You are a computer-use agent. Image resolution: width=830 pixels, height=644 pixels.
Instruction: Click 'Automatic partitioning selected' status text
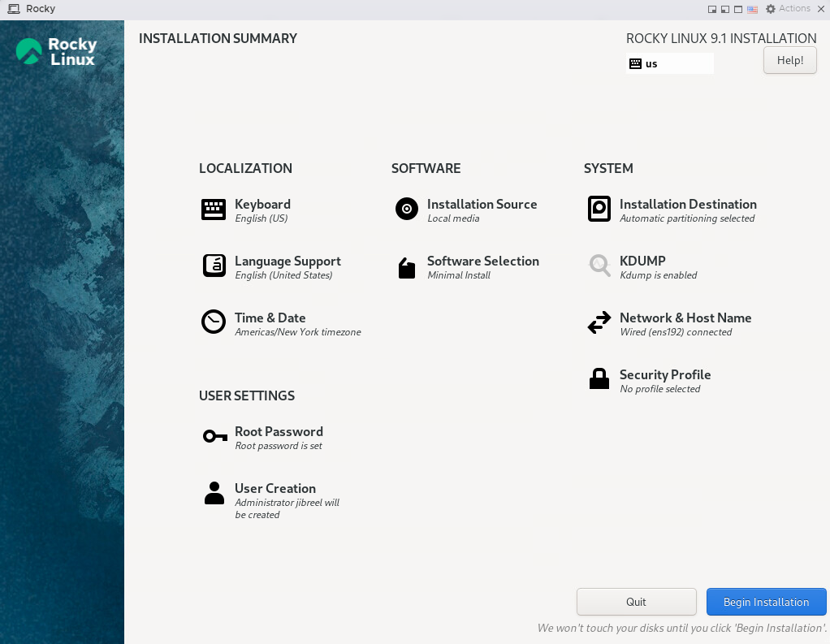click(687, 218)
